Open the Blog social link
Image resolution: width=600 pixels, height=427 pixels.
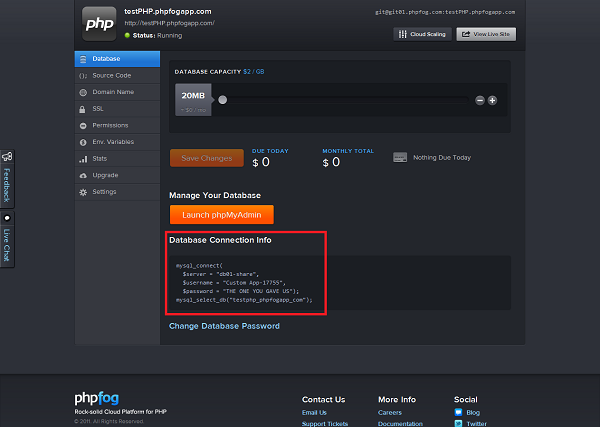tap(473, 412)
